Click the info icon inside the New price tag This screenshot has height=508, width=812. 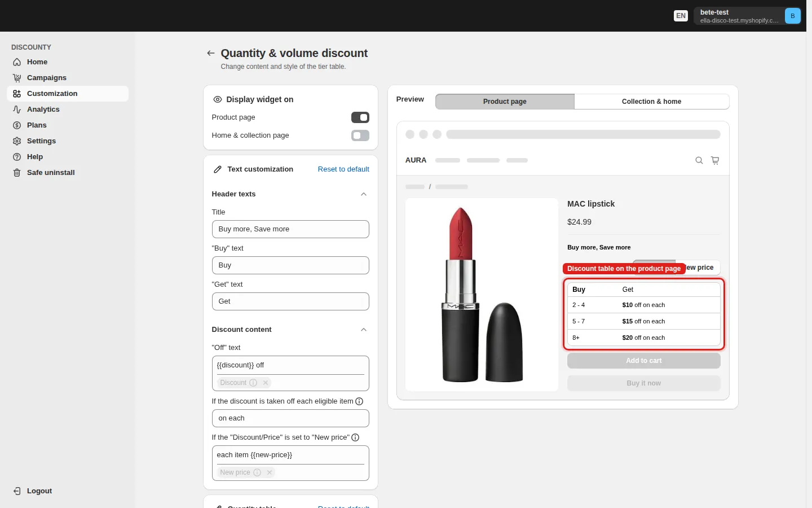pos(257,472)
